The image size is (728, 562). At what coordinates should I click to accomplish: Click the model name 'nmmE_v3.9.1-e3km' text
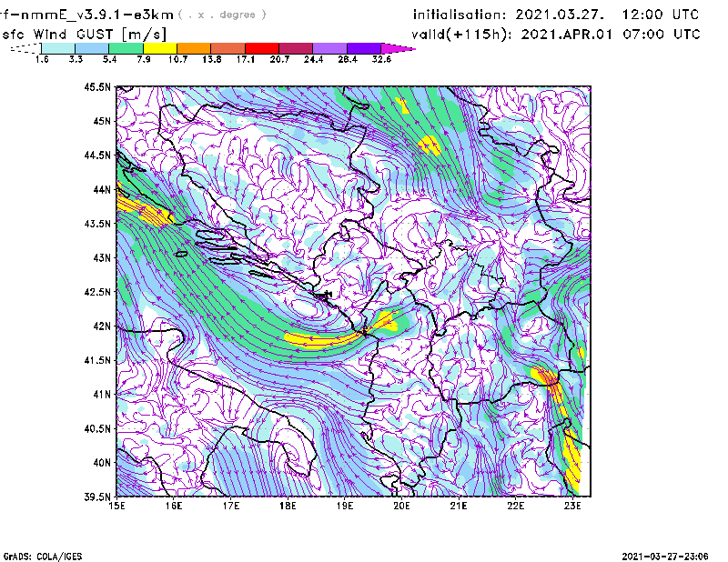tap(96, 15)
